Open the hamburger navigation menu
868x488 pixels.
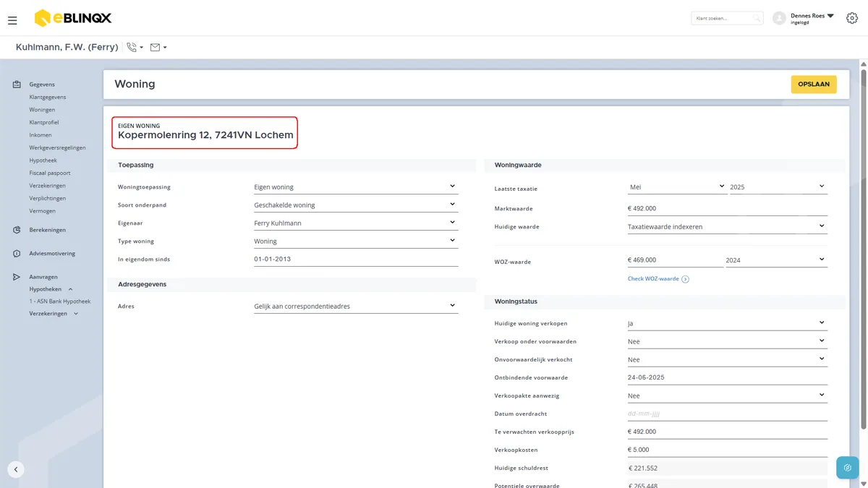(12, 20)
